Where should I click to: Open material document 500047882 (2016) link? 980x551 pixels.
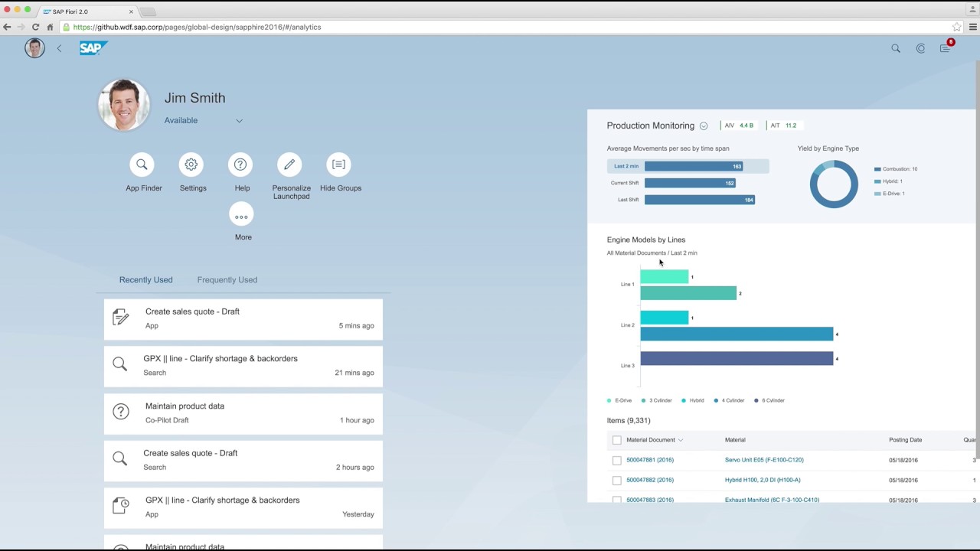650,480
